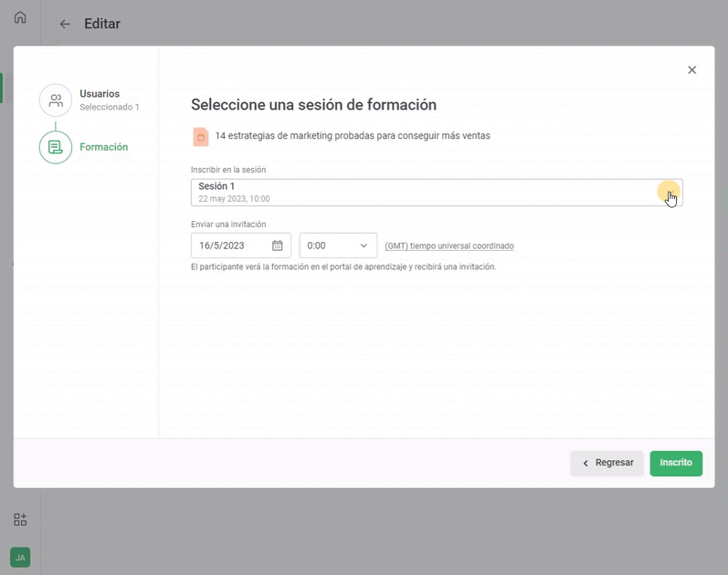
Task: Click the 16/5/2023 date input field
Action: point(228,246)
